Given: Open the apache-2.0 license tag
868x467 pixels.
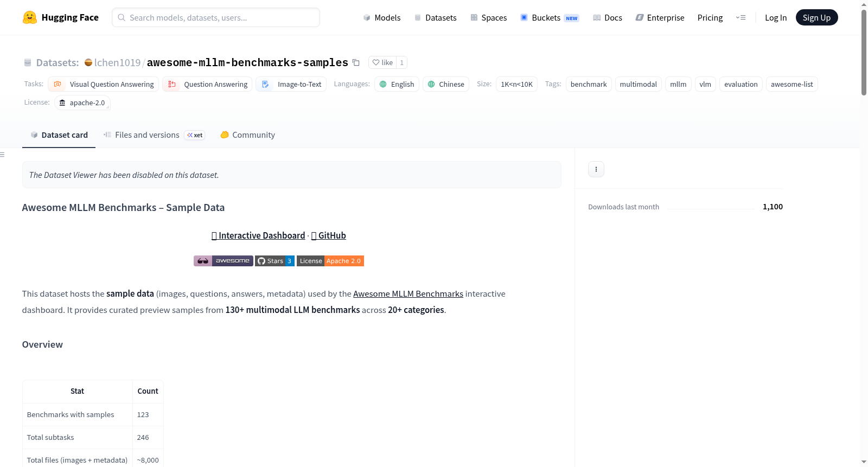Looking at the screenshot, I should pyautogui.click(x=82, y=103).
